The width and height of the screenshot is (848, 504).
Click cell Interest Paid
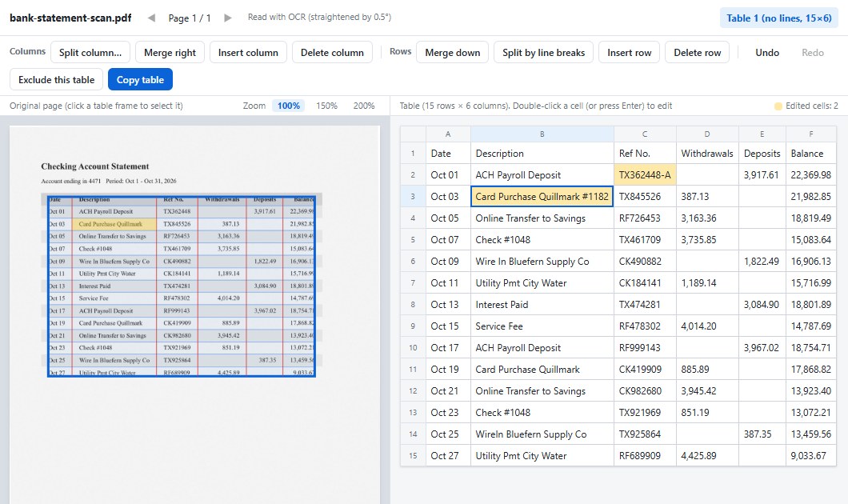pyautogui.click(x=542, y=305)
